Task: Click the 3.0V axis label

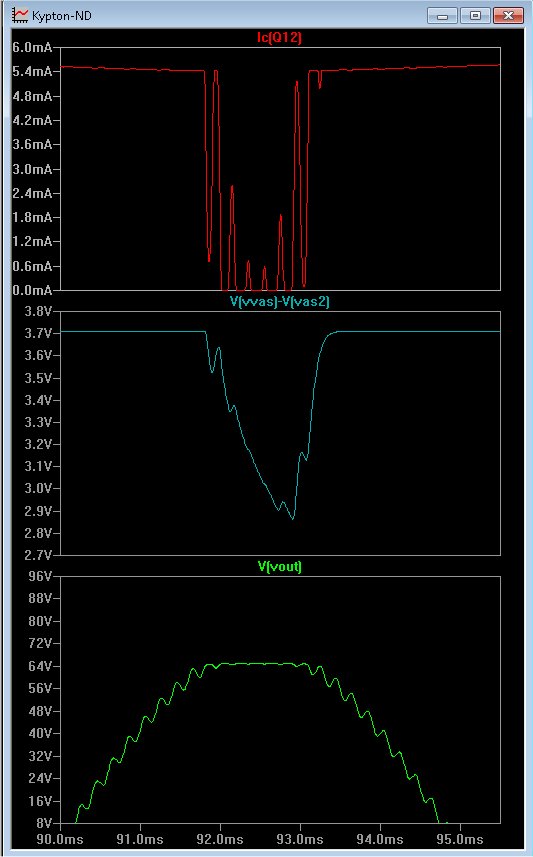Action: click(x=38, y=489)
